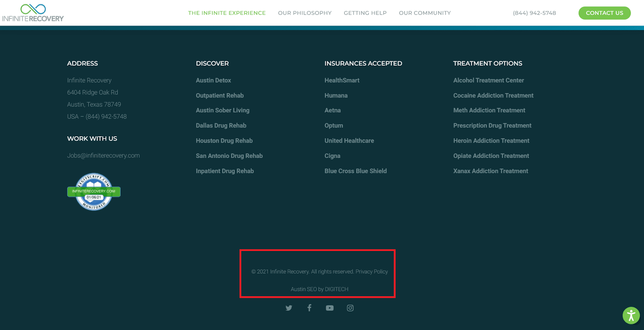
Task: Open the Austin Sober Living link
Action: pyautogui.click(x=223, y=110)
